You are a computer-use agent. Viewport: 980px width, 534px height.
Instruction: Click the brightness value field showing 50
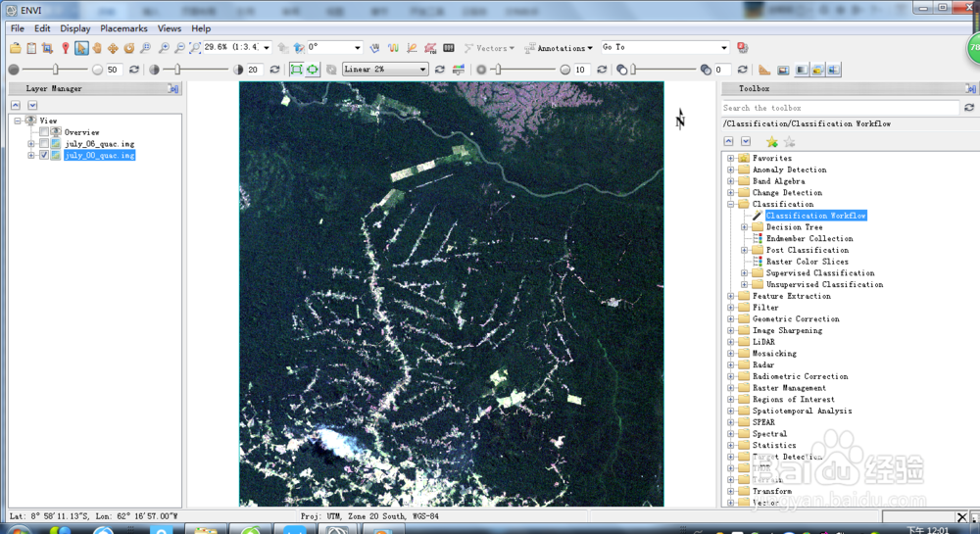113,70
